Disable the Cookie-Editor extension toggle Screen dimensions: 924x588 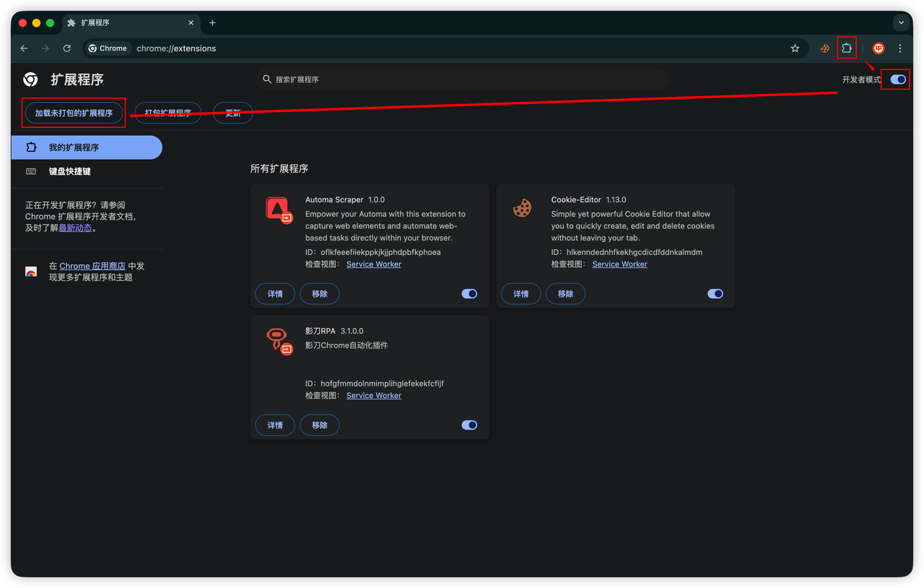[x=715, y=294]
